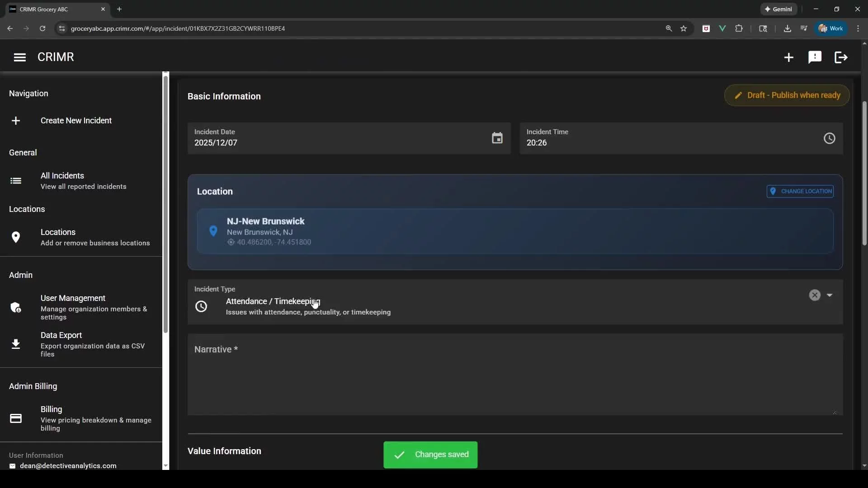Click Draft - Publish when ready button
This screenshot has width=868, height=488.
787,95
